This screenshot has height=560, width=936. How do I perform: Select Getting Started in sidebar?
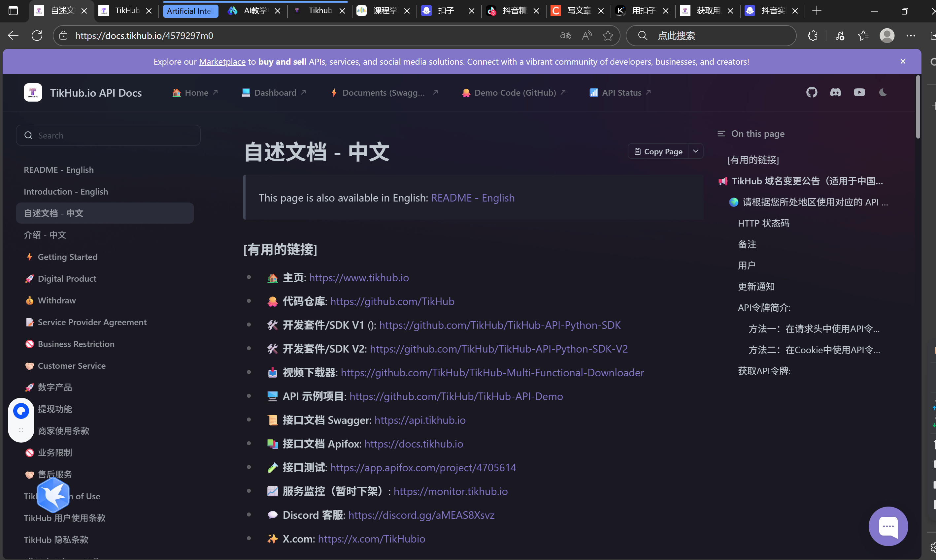105,257
